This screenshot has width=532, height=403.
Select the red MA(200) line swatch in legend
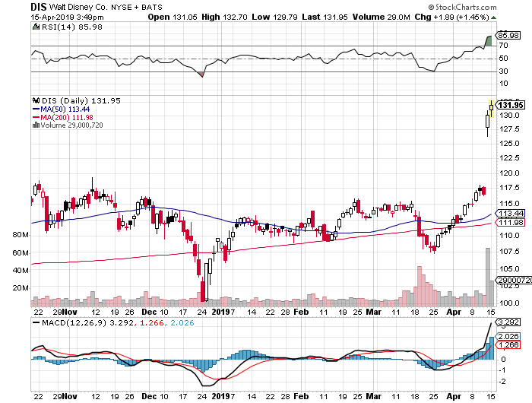pyautogui.click(x=36, y=117)
